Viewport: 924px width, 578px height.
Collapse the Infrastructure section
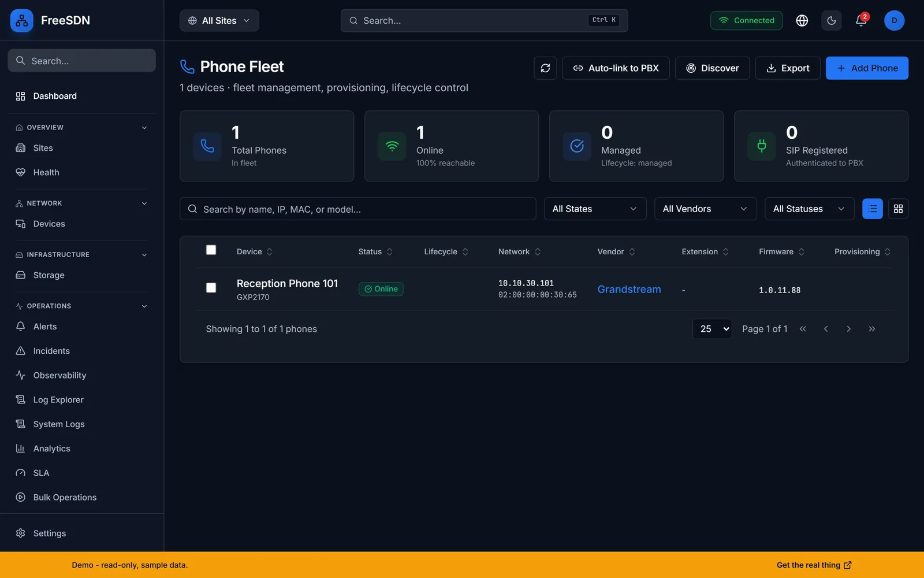click(81, 255)
